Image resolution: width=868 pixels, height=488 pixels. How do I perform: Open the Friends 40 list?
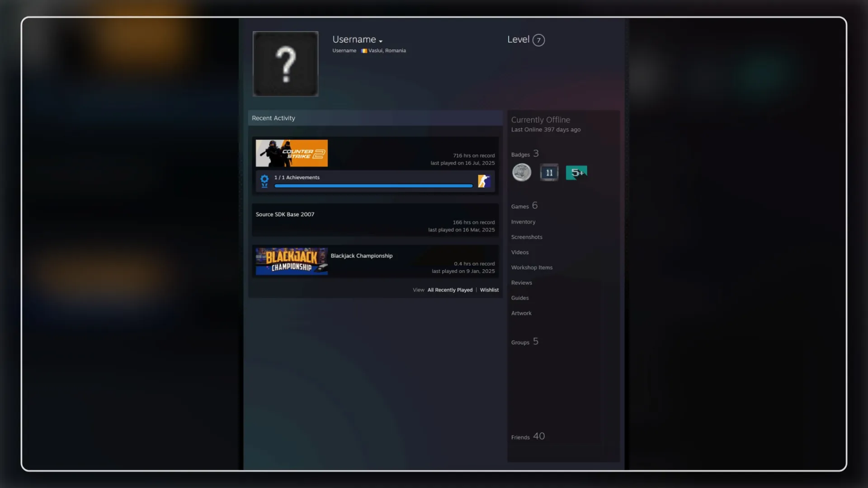tap(528, 436)
